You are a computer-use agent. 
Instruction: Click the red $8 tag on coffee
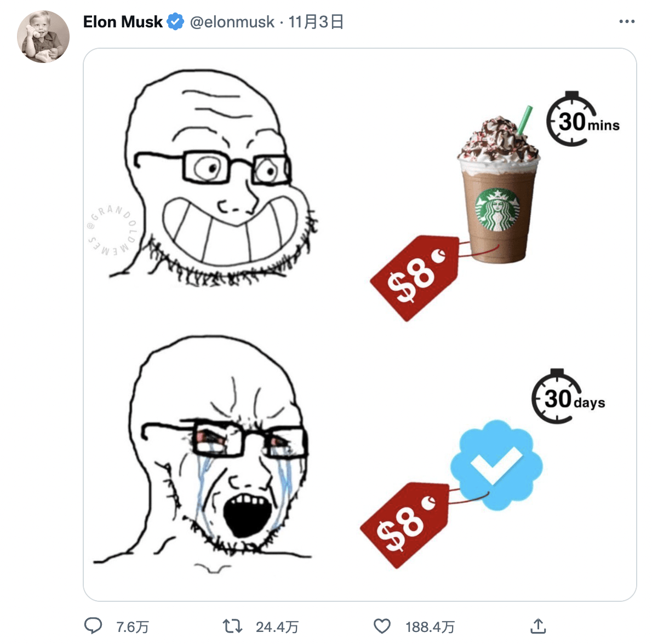415,278
